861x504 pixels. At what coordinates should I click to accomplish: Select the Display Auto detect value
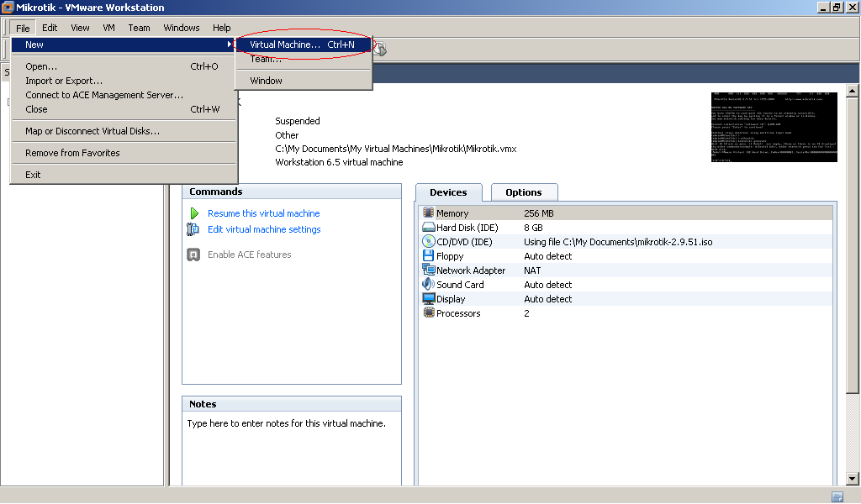tap(548, 299)
